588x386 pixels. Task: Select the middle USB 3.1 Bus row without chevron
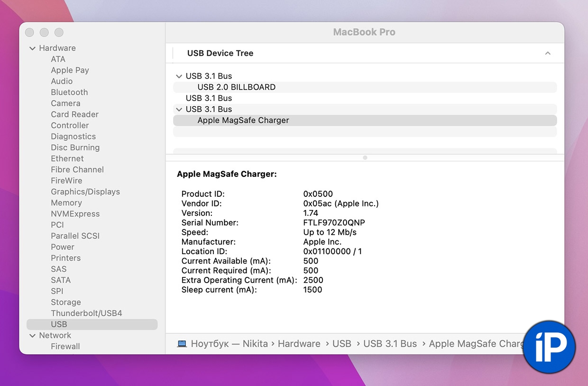[365, 98]
